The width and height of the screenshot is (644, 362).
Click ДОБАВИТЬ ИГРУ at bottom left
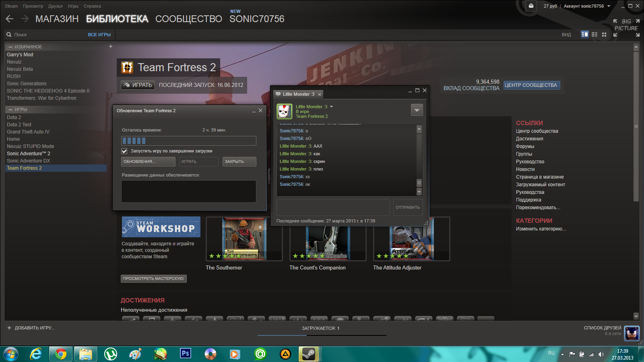pyautogui.click(x=31, y=328)
